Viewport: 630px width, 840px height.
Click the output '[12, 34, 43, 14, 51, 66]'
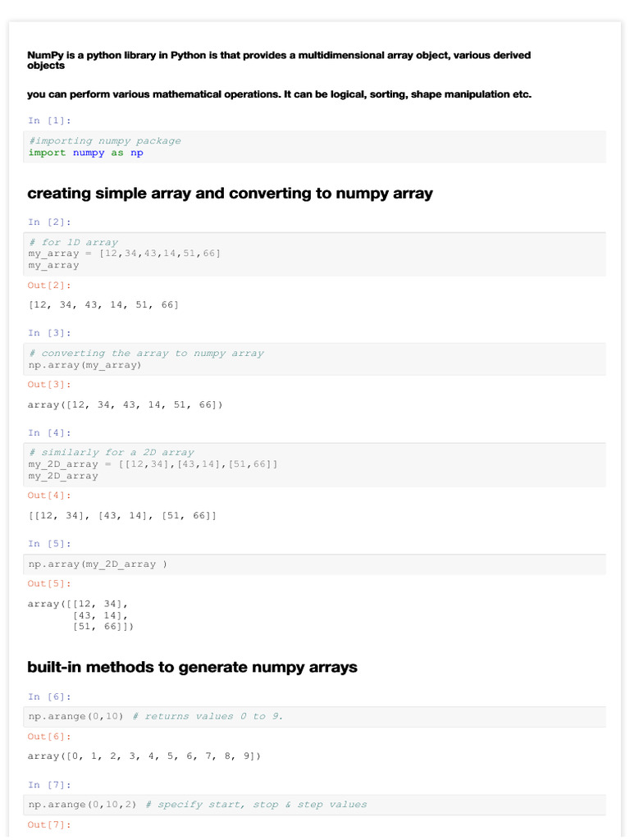[x=103, y=305]
